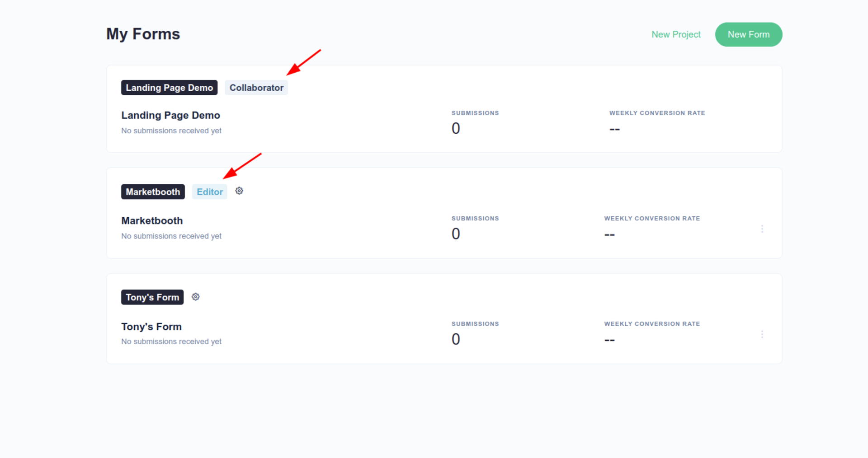Select the Landing Page Demo project tag
868x458 pixels.
169,88
